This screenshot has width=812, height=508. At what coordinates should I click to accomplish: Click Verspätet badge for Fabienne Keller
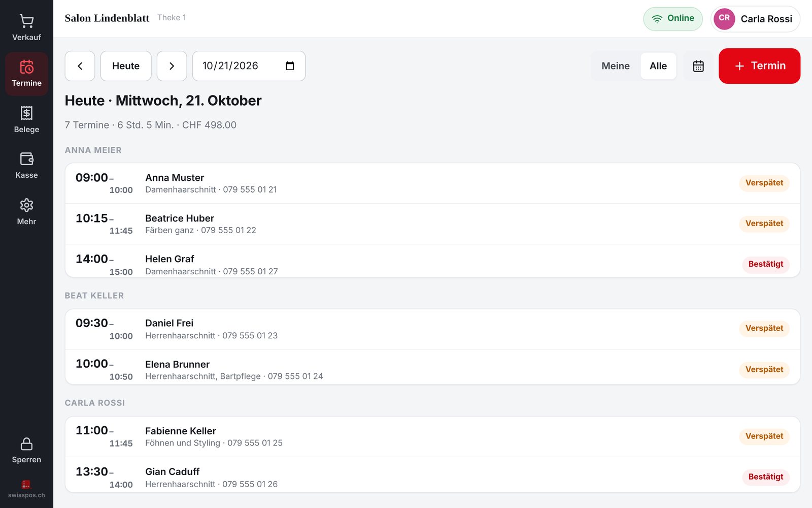(764, 436)
